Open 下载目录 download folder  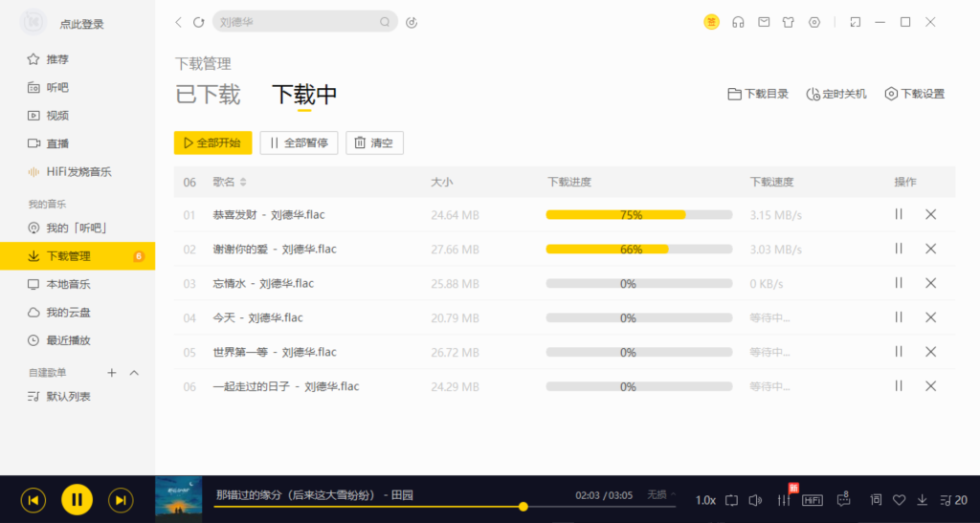click(x=758, y=94)
